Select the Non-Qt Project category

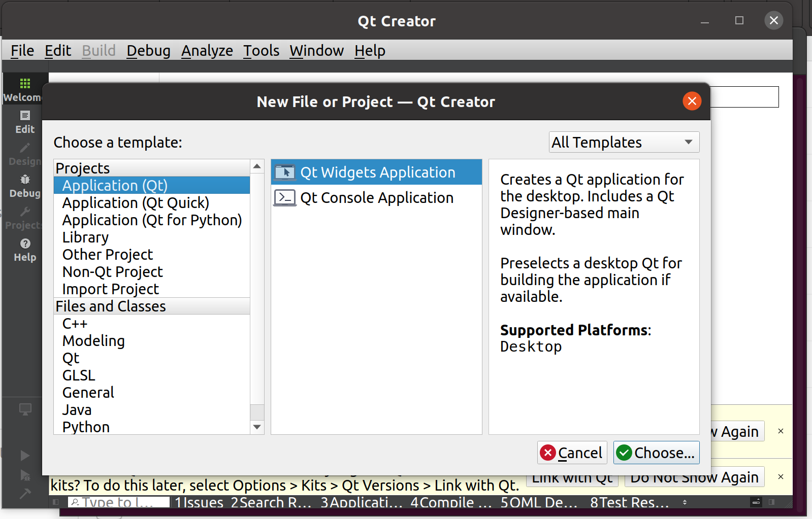coord(152,271)
